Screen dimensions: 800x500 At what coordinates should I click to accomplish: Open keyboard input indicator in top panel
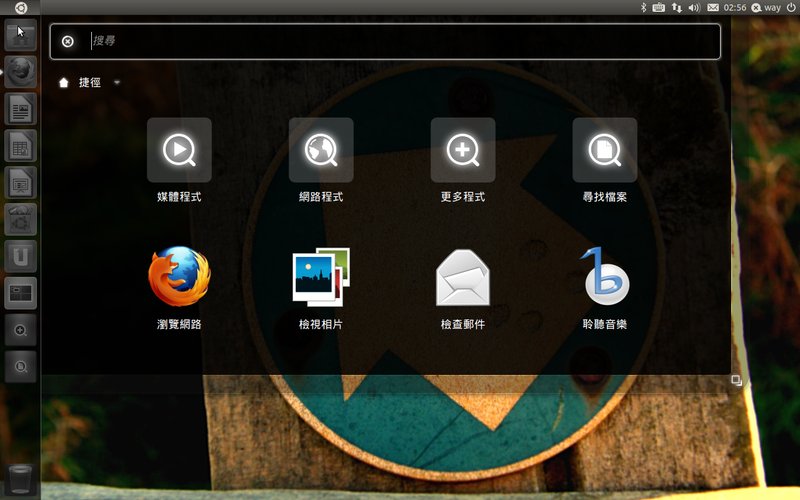point(659,7)
